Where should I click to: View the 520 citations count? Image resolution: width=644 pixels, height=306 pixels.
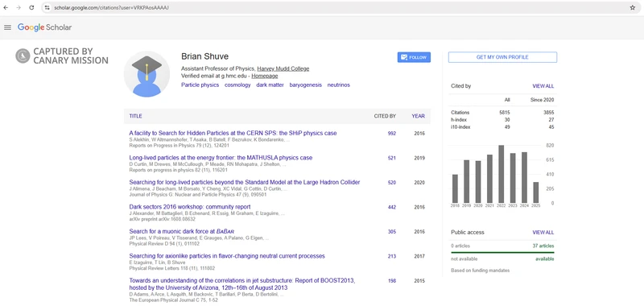pos(392,183)
